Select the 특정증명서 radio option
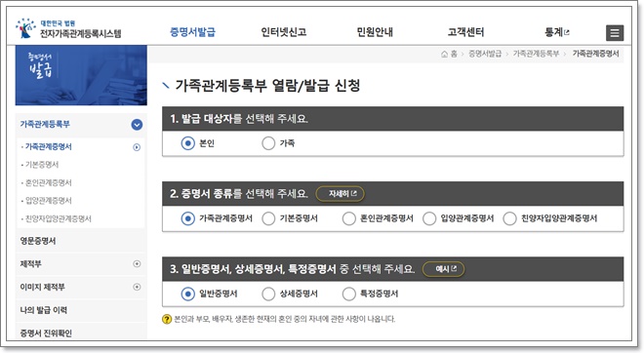Screen dimensions: 644x353 [348, 294]
